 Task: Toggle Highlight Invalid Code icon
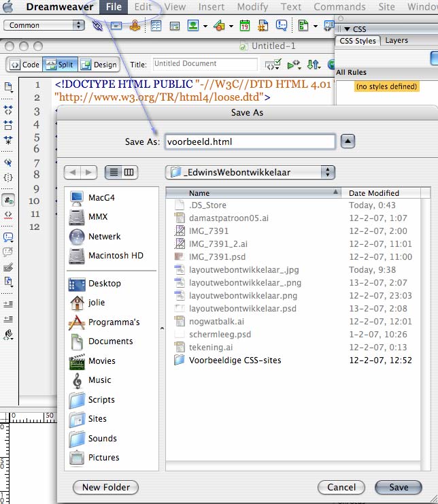pos(8,215)
